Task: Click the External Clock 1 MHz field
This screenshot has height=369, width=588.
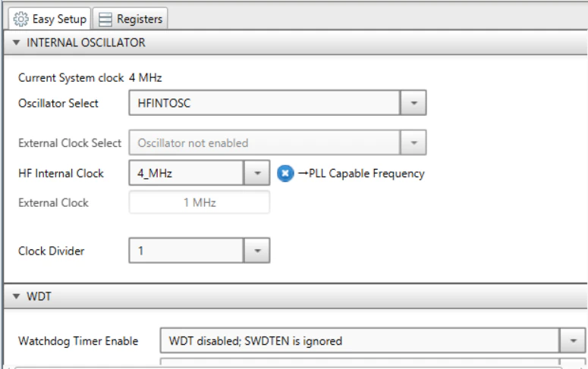Action: point(199,202)
